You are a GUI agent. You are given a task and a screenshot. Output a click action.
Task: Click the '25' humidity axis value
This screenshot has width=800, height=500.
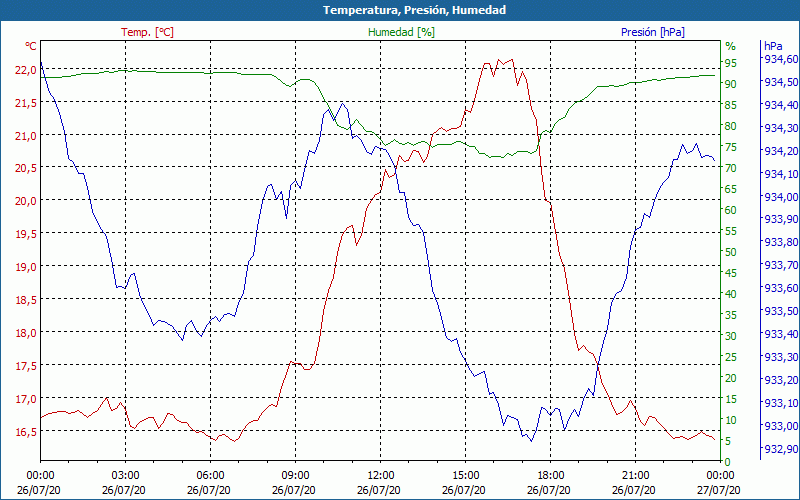click(731, 357)
